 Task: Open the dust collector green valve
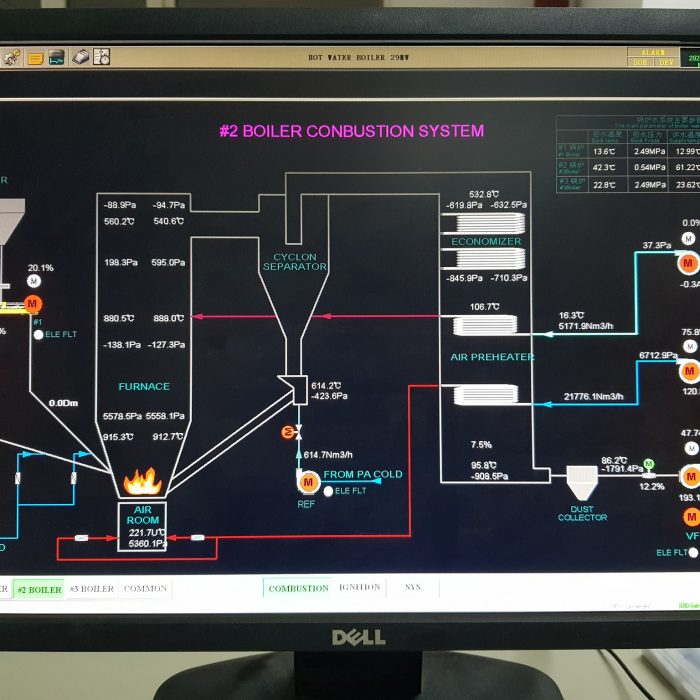pos(648,464)
